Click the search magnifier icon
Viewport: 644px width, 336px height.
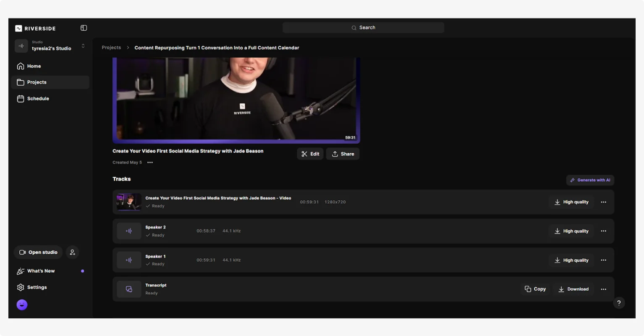(x=354, y=28)
